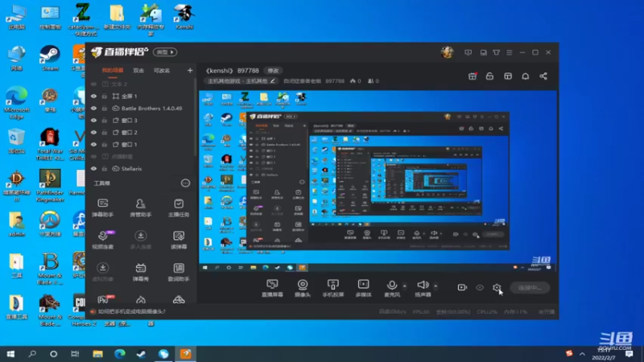The width and height of the screenshot is (644, 362).
Task: Click the open padlock icon in room header
Action: point(489,76)
